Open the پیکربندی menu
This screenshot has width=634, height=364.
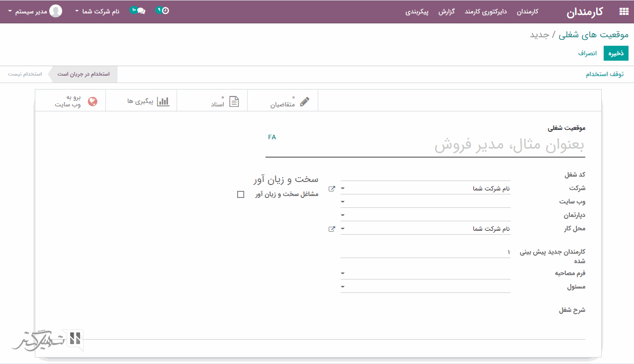pyautogui.click(x=417, y=11)
